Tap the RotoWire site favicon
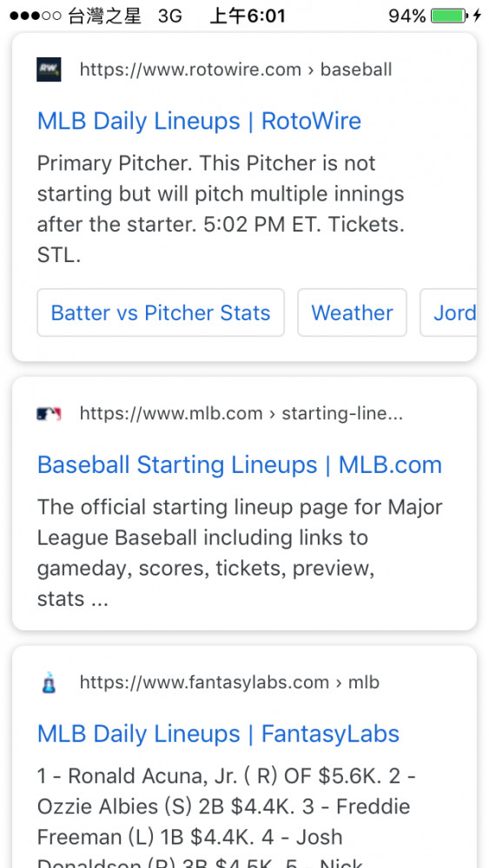This screenshot has height=868, width=489. click(x=49, y=69)
